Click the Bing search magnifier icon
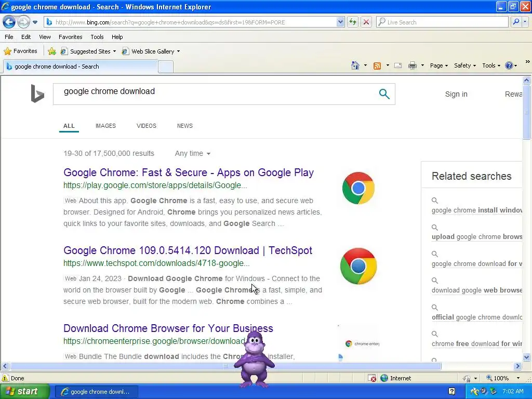Image resolution: width=532 pixels, height=399 pixels. click(x=384, y=94)
